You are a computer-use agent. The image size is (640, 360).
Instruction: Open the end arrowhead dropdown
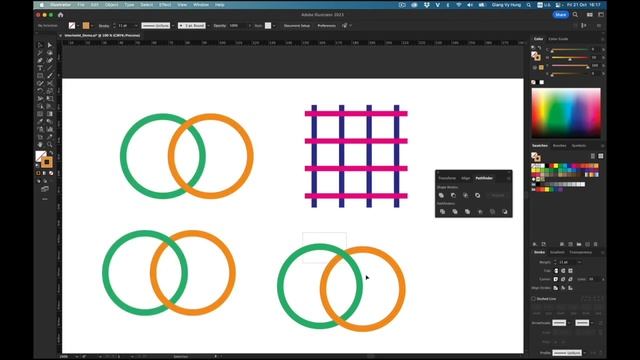(592, 323)
